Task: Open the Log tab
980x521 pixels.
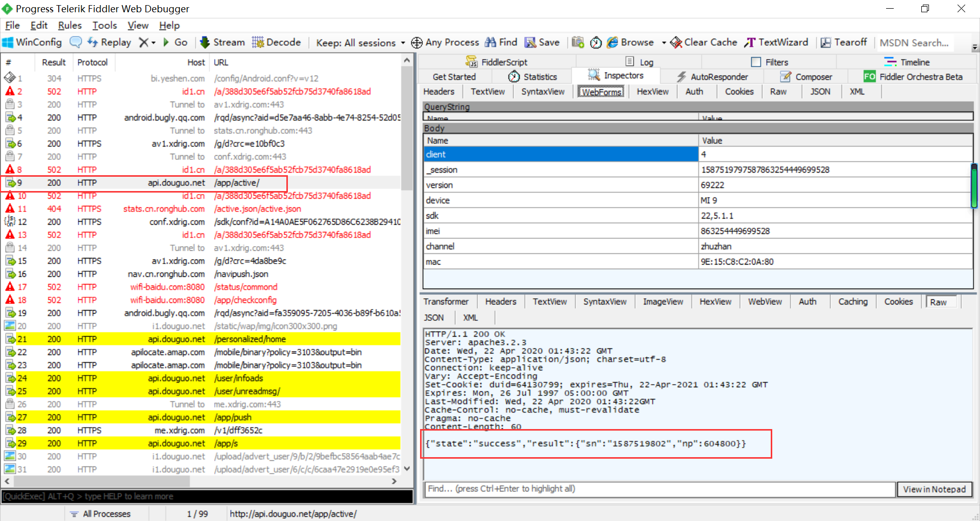Action: pyautogui.click(x=640, y=62)
